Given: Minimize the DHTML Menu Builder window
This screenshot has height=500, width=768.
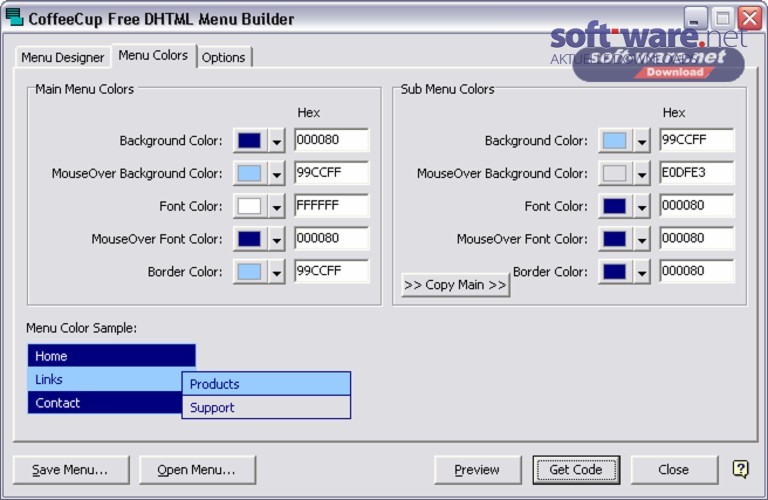Looking at the screenshot, I should pos(695,19).
